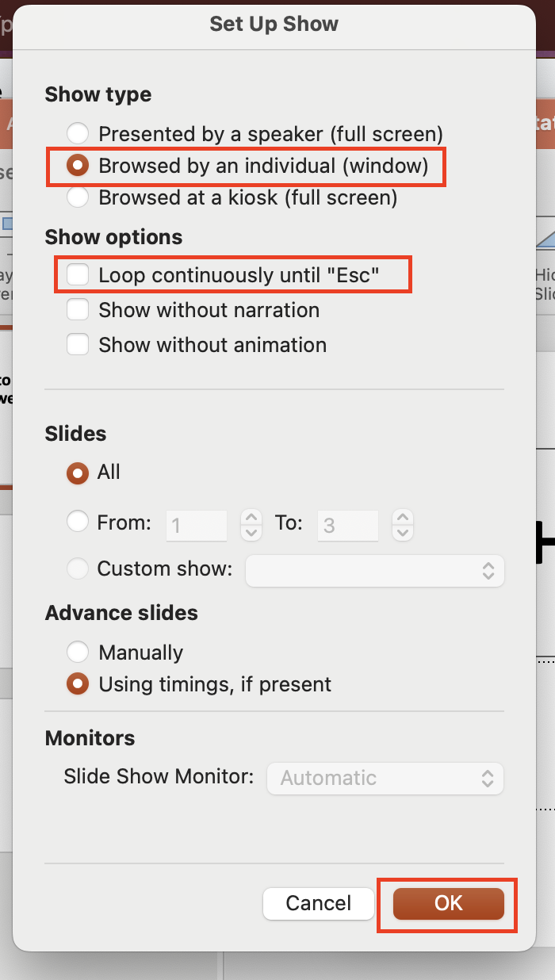Click the 'From' slide number field
The height and width of the screenshot is (980, 555).
pos(196,523)
